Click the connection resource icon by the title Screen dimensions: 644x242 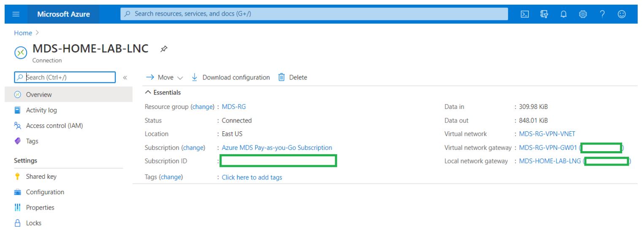coord(21,52)
